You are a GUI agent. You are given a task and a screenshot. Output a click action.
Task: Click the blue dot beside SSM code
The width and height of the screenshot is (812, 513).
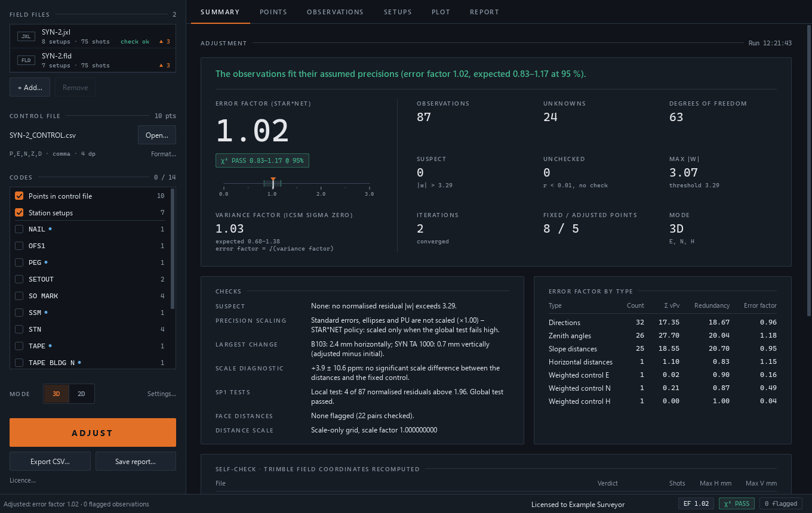coord(46,312)
